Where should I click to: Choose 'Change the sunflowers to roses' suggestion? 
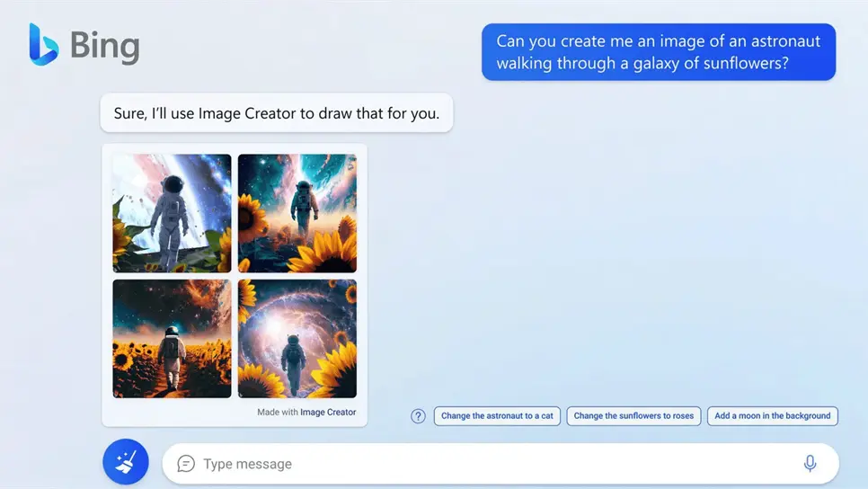click(633, 416)
